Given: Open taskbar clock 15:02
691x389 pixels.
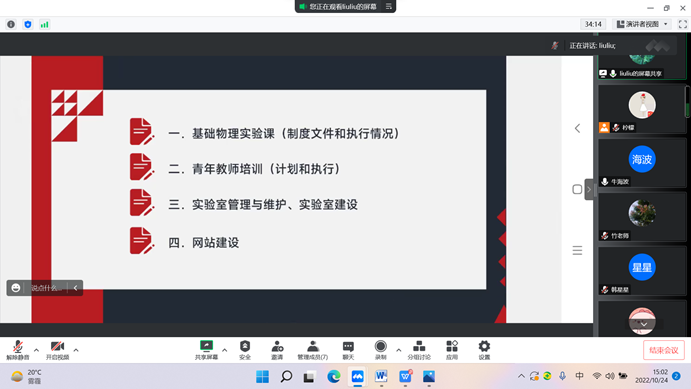Looking at the screenshot, I should (651, 376).
